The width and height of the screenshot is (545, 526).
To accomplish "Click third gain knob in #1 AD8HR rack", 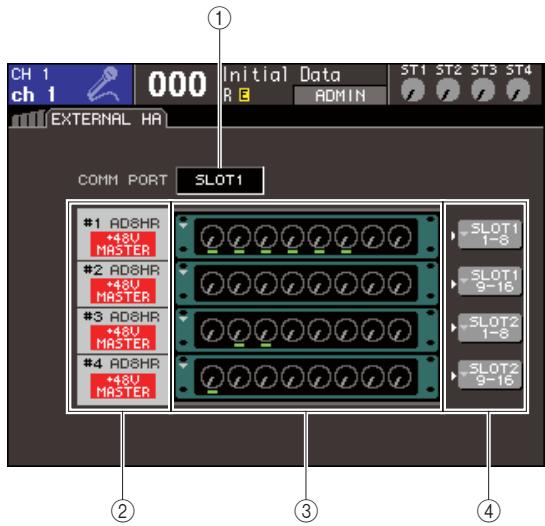I will pos(266,236).
